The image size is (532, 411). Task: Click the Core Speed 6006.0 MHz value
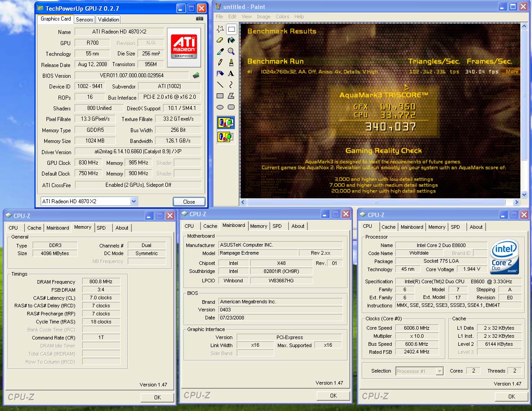pyautogui.click(x=417, y=328)
